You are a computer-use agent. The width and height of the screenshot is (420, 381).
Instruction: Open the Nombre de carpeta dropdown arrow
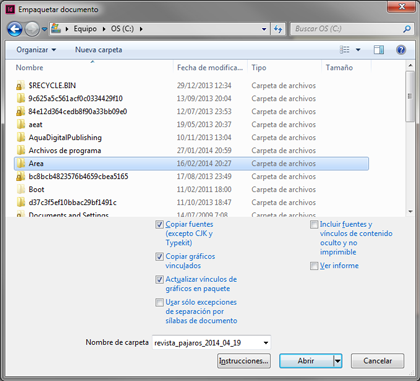pyautogui.click(x=266, y=343)
